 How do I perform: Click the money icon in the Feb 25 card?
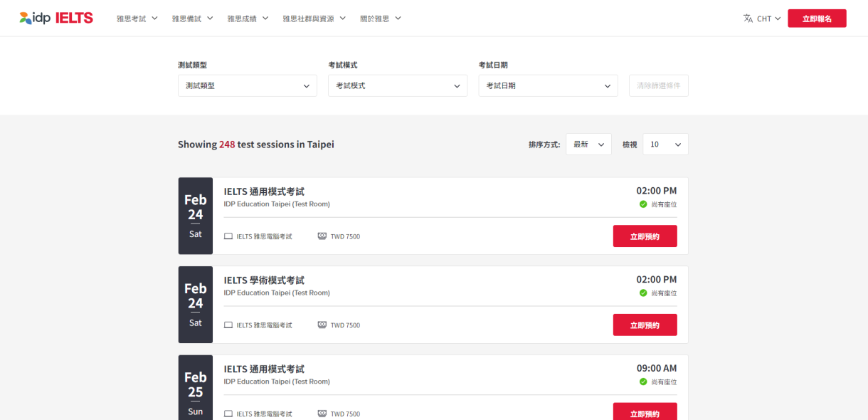(322, 414)
